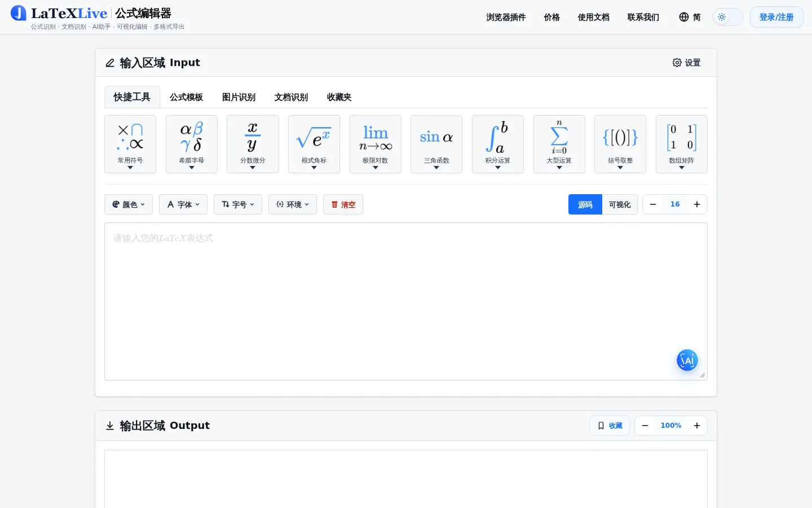Open the 大型运算 summation operators palette
The width and height of the screenshot is (812, 508).
click(x=559, y=144)
